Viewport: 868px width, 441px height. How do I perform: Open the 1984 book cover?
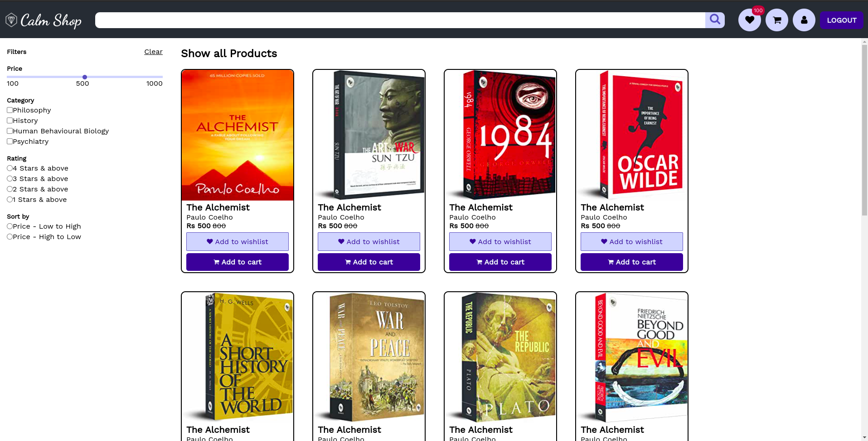click(x=500, y=135)
